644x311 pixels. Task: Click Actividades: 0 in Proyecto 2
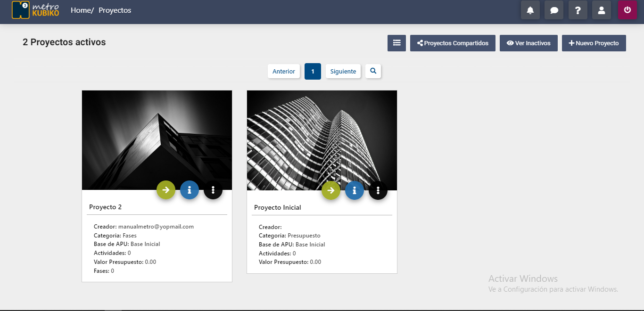pyautogui.click(x=112, y=253)
